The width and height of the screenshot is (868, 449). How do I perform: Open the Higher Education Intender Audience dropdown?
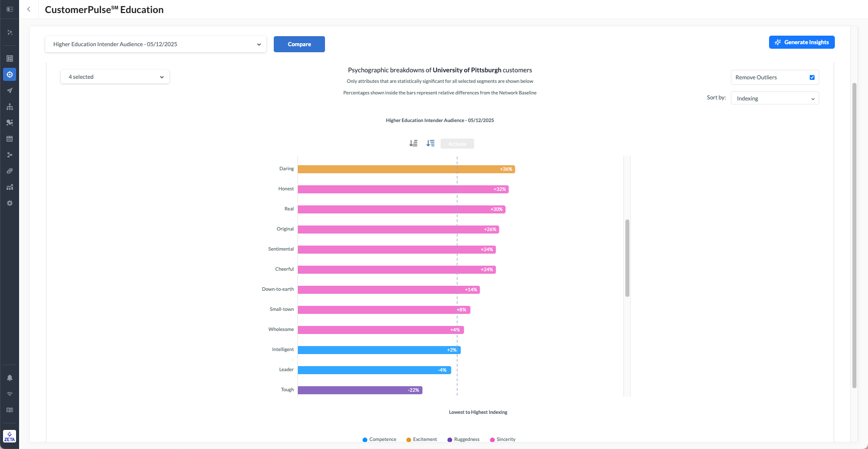(156, 44)
